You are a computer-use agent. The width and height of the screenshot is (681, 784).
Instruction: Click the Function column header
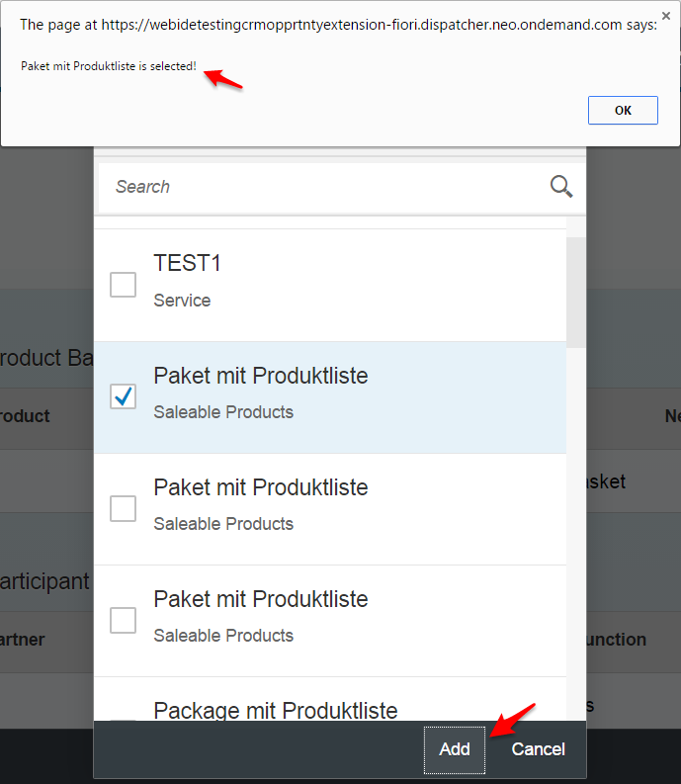pyautogui.click(x=616, y=640)
